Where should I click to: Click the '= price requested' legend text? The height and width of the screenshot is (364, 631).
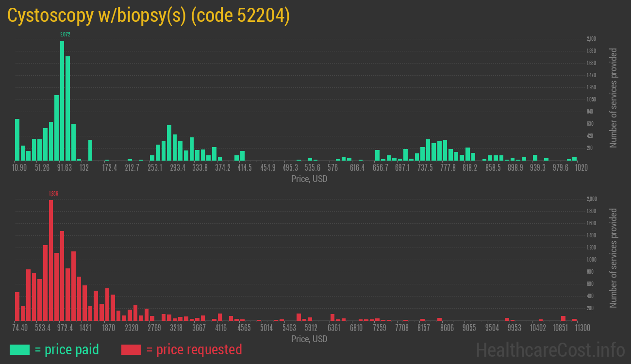194,349
